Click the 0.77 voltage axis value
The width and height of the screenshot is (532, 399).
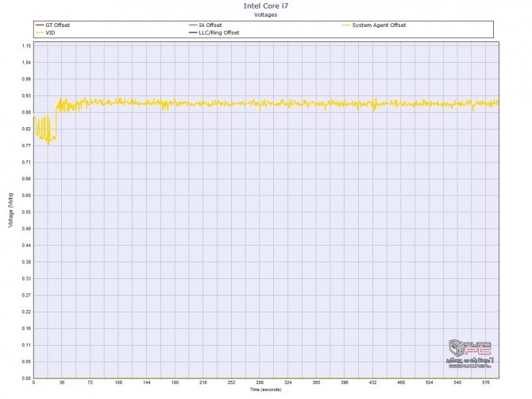pos(26,145)
